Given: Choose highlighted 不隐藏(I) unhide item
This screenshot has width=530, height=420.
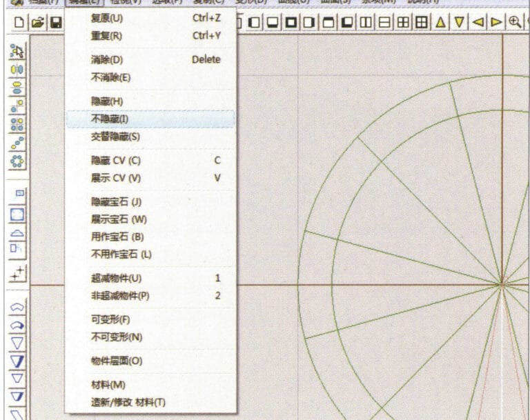Looking at the screenshot, I should click(150, 119).
